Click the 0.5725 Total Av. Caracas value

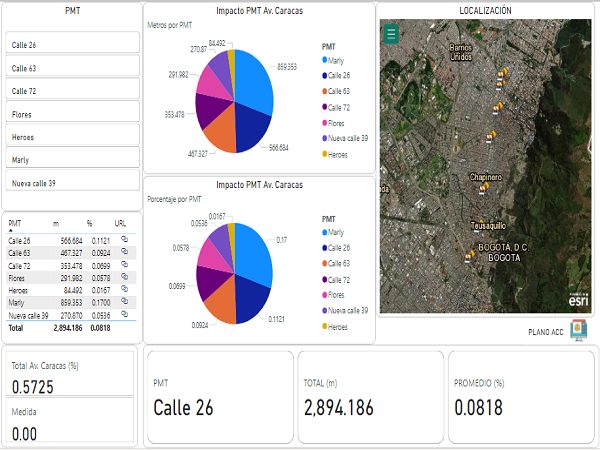(x=33, y=387)
